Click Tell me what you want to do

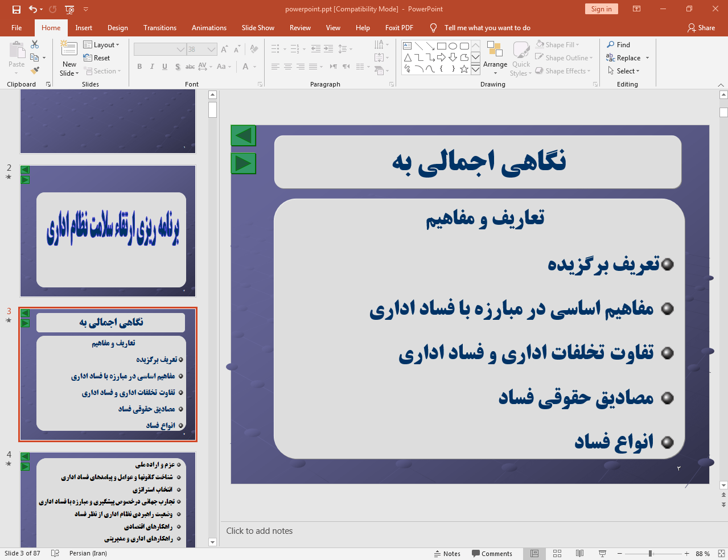pos(487,28)
